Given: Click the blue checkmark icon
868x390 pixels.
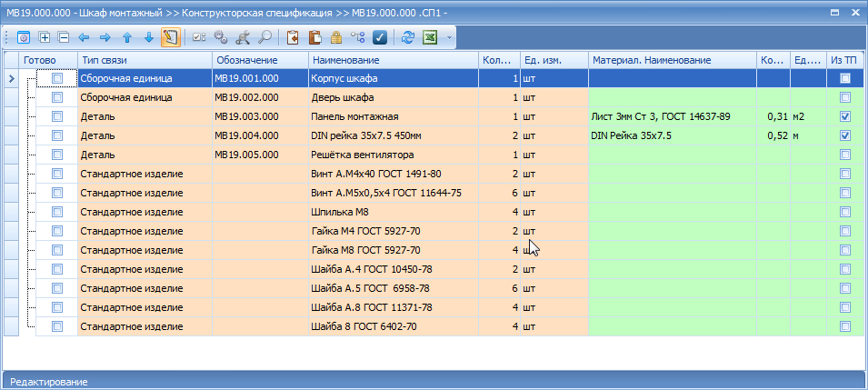Looking at the screenshot, I should (379, 37).
